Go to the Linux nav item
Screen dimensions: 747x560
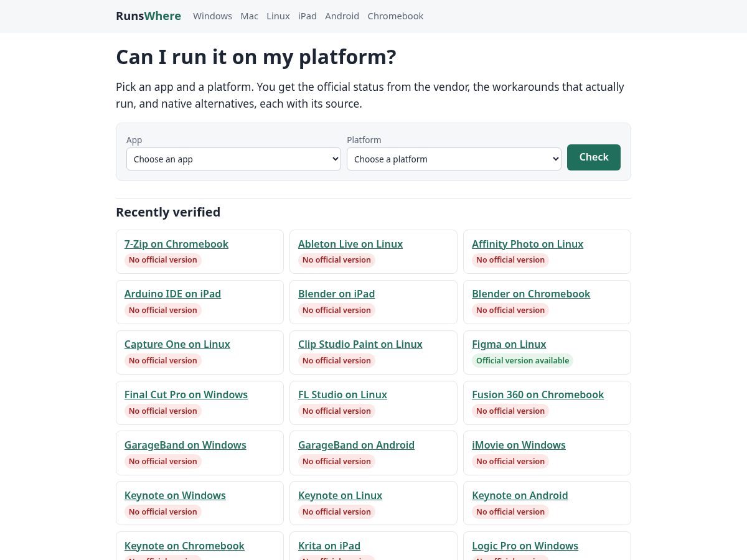[x=278, y=16]
